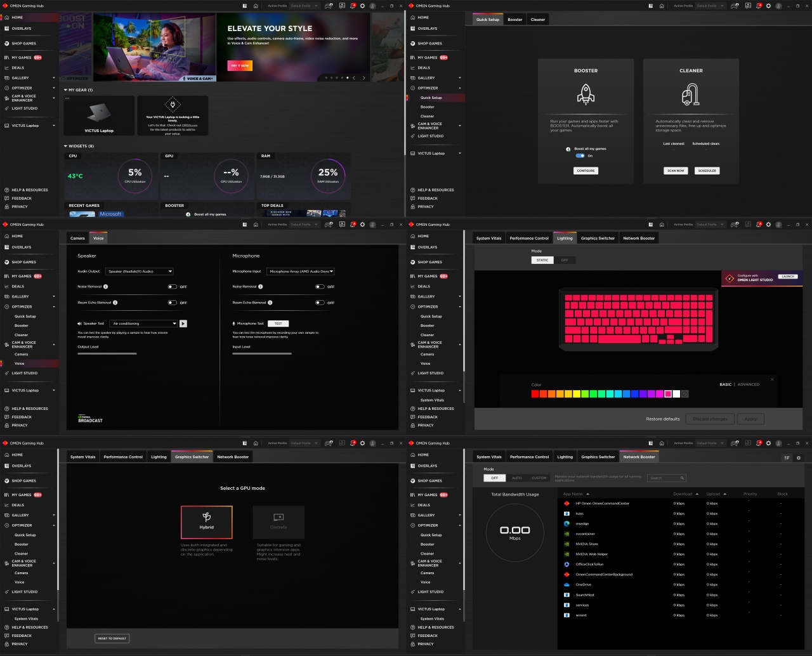
Task: Enable Microphone Room Echo Removal switch
Action: point(320,303)
